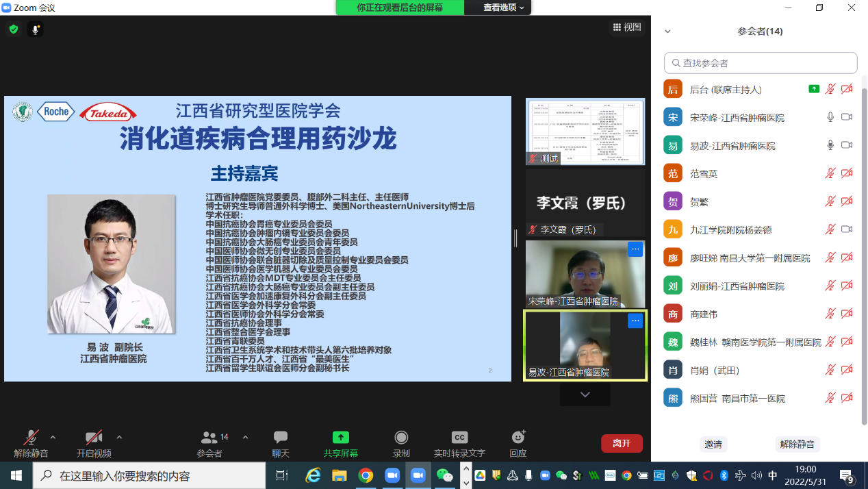
Task: Collapse participants panel chevron next to 参会者(14)
Action: pos(668,32)
